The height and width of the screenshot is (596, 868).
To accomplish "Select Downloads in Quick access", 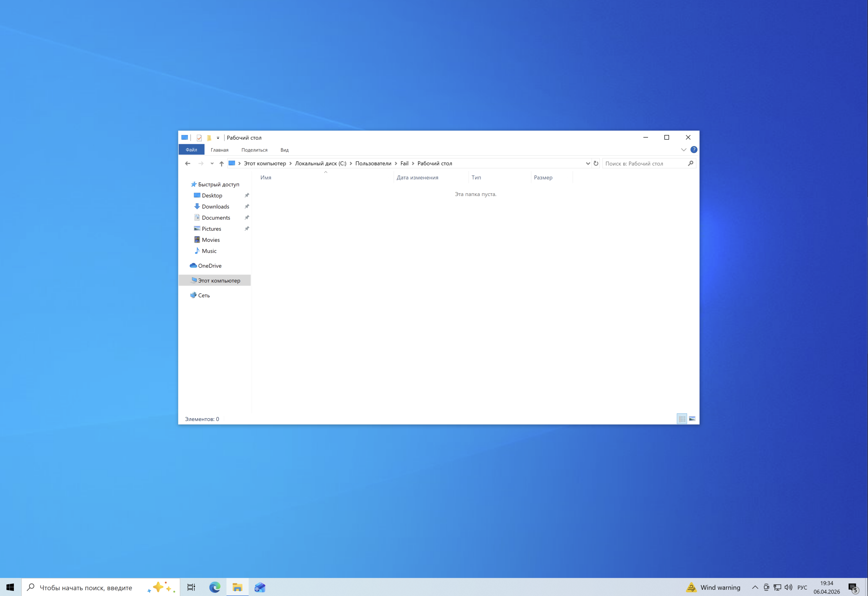I will (216, 207).
